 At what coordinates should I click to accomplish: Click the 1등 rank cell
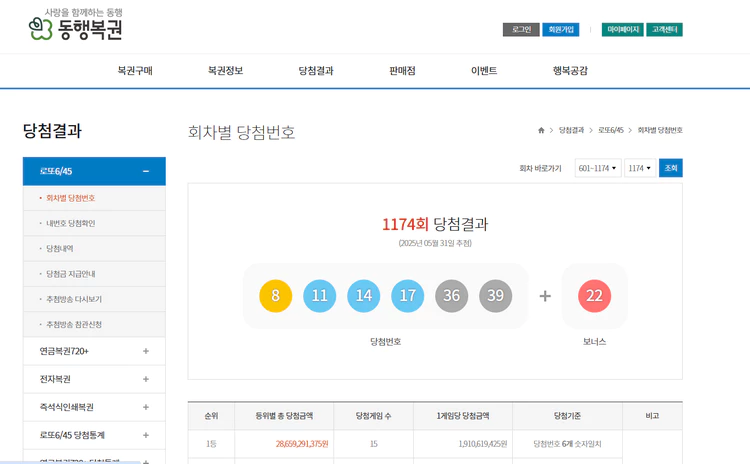click(x=211, y=444)
